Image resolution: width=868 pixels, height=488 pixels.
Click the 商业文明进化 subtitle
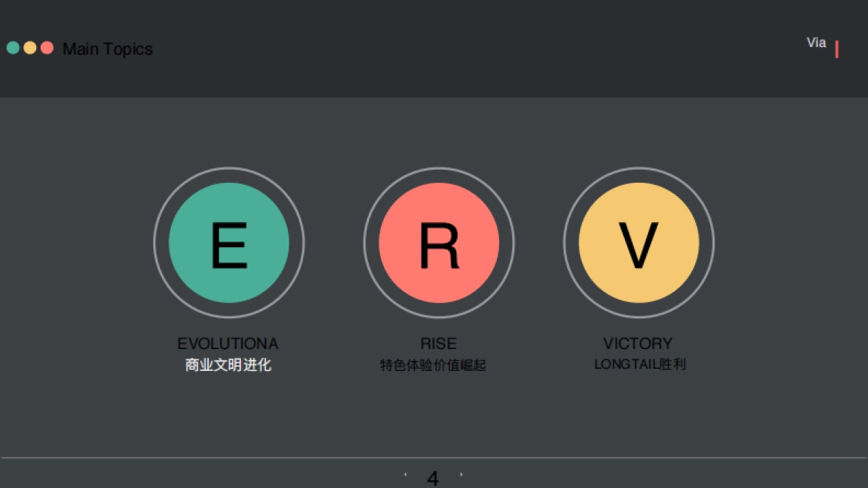228,365
